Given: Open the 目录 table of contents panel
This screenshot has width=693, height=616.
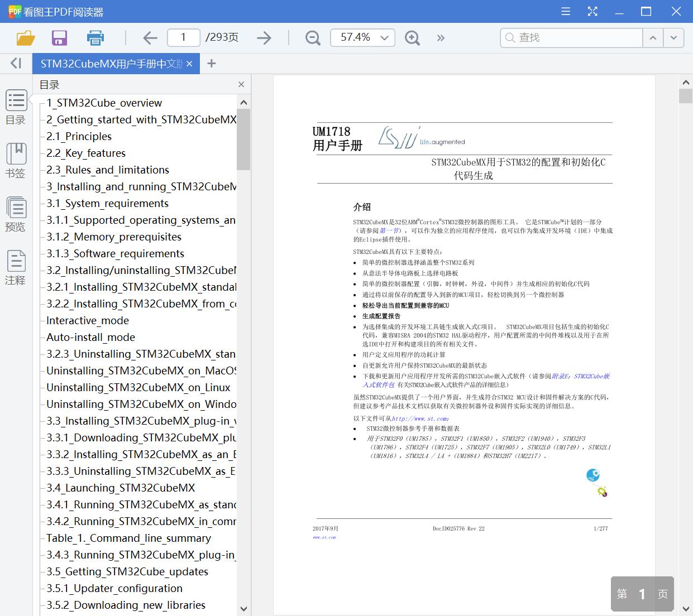Looking at the screenshot, I should (16, 108).
